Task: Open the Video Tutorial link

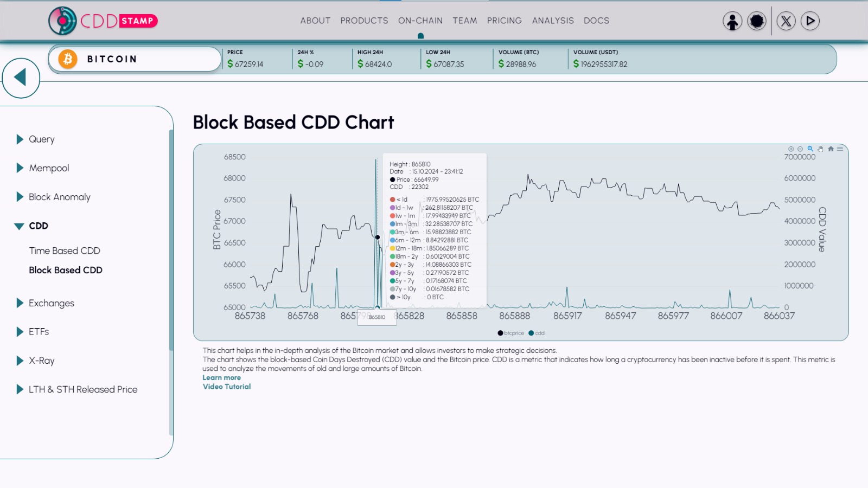Action: pyautogui.click(x=227, y=387)
